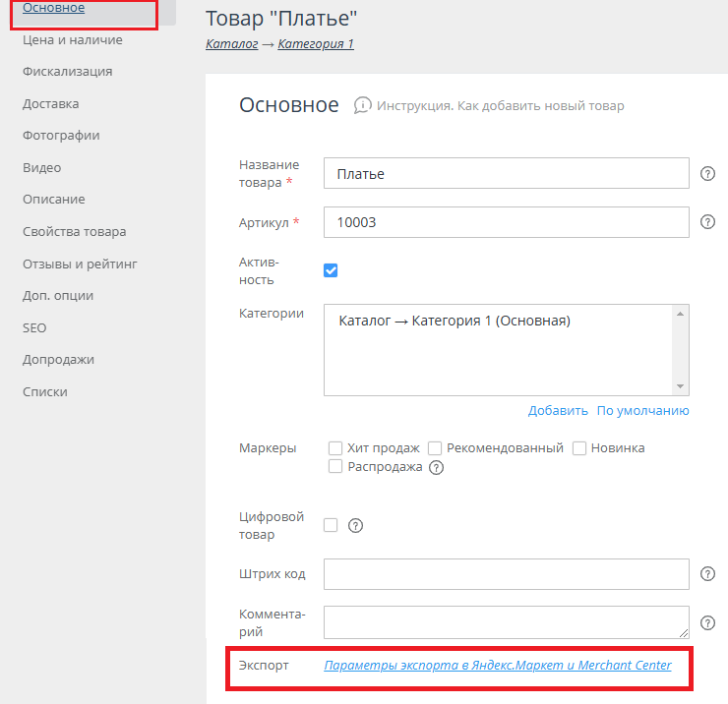Click question mark icon next to Распродажа
This screenshot has width=728, height=704.
[x=437, y=468]
